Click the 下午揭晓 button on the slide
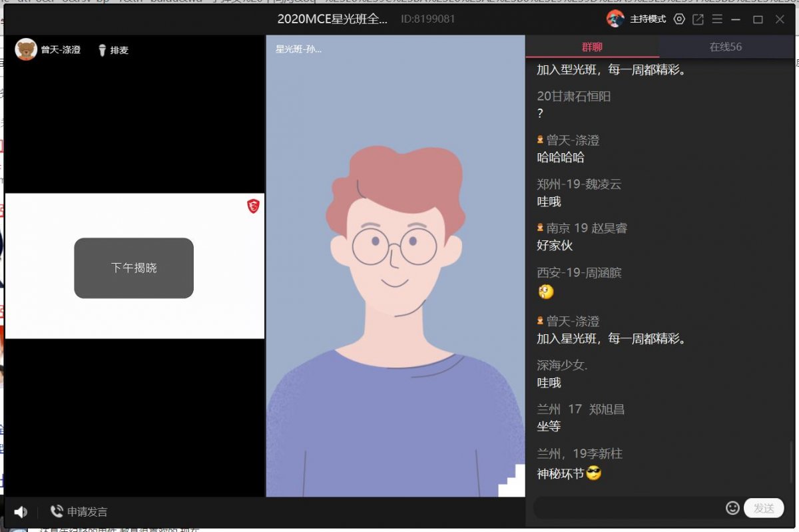The height and width of the screenshot is (532, 799). pyautogui.click(x=134, y=268)
